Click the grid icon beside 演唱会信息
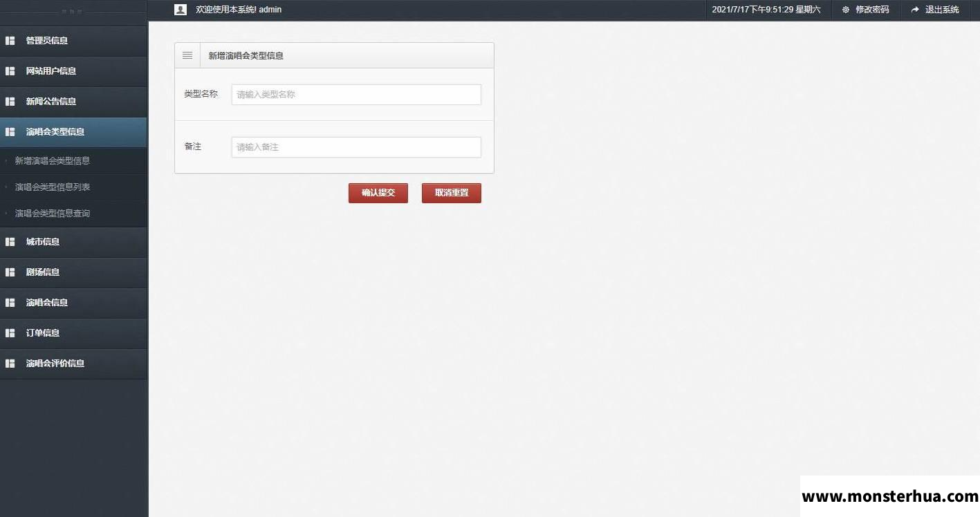980x517 pixels. [10, 303]
